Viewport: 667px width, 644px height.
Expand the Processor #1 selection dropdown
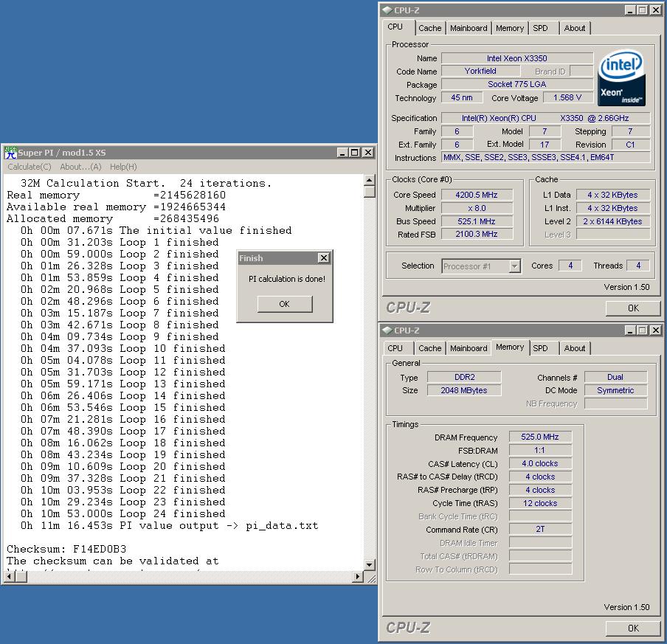(x=515, y=266)
